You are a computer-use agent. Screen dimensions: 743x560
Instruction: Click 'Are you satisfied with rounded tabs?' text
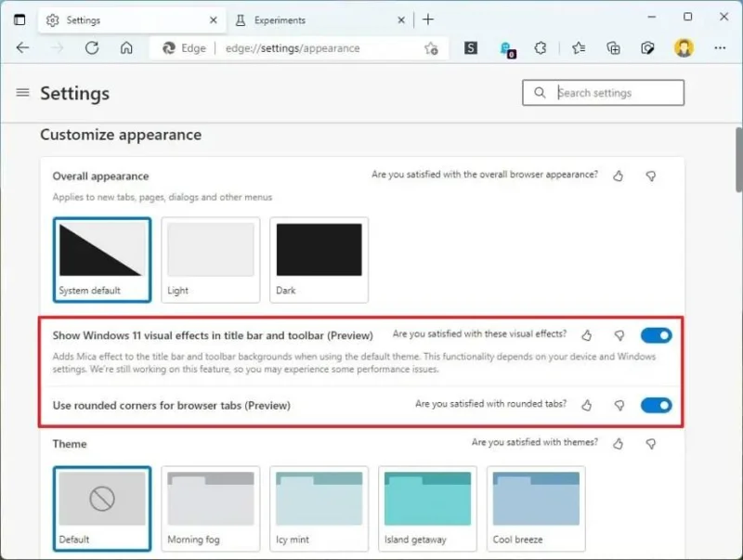pos(490,404)
